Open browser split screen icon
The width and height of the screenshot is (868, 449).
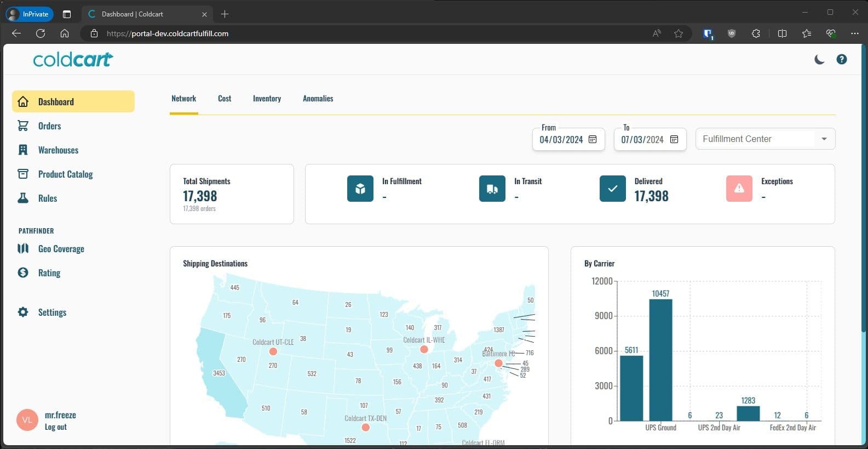click(782, 33)
